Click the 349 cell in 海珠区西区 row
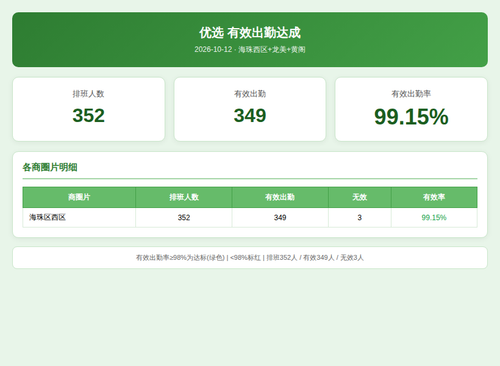Screen dimensions: 500x366 (x=280, y=218)
